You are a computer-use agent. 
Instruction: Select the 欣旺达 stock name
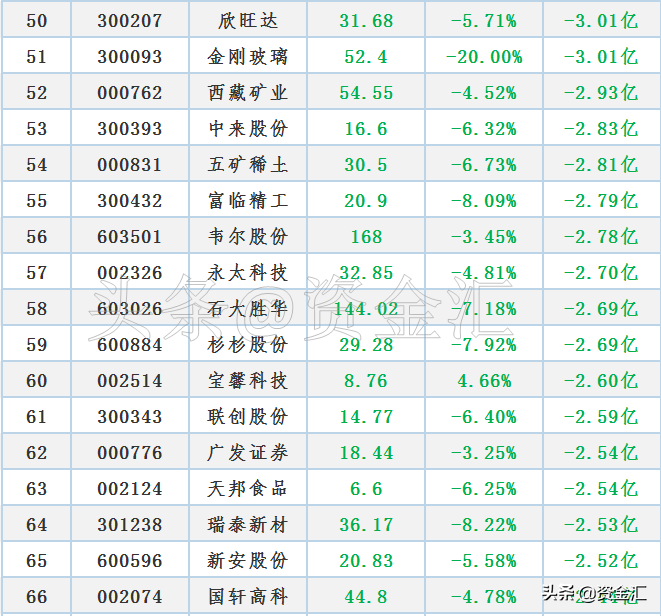pos(248,21)
